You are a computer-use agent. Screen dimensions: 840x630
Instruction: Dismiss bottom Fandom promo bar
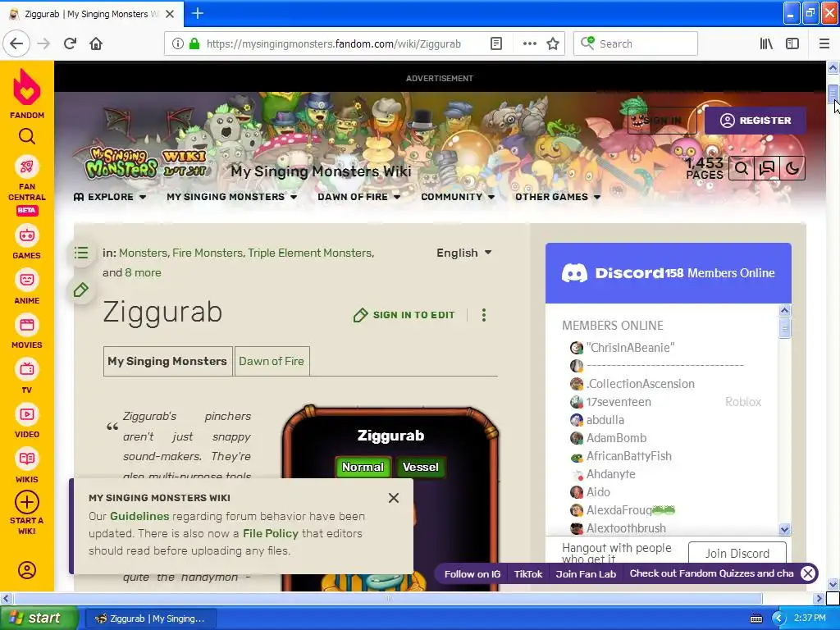(808, 573)
